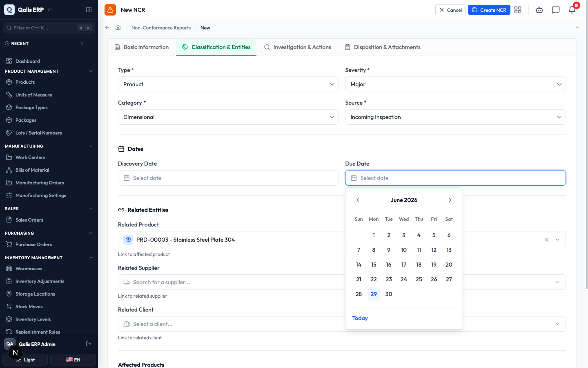The image size is (588, 368).
Task: Collapse the Inventory Management sidebar section
Action: (x=91, y=258)
